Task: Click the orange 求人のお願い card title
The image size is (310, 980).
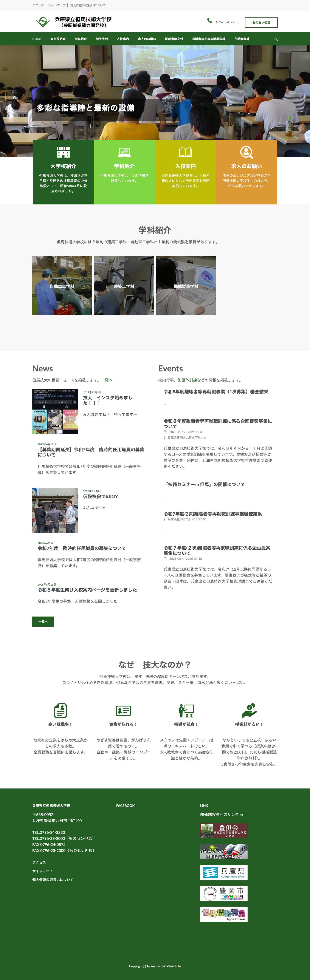Action: click(246, 166)
